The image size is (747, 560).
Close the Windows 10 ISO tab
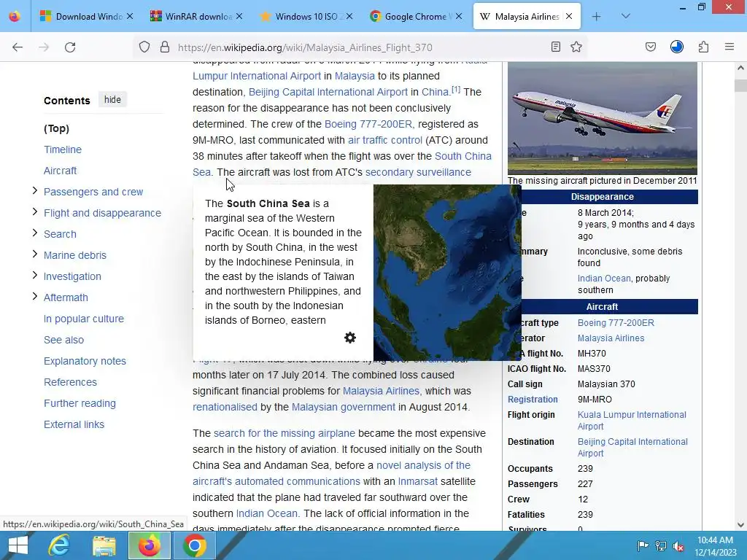point(349,17)
